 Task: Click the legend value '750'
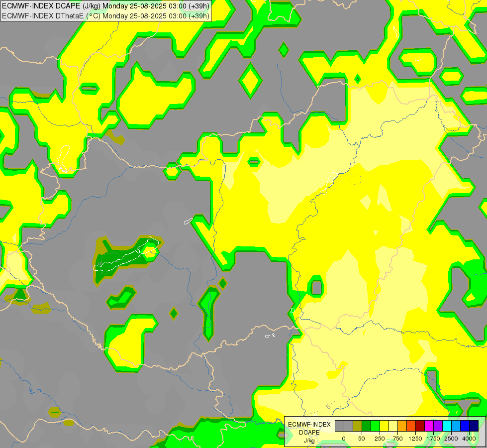(x=397, y=439)
